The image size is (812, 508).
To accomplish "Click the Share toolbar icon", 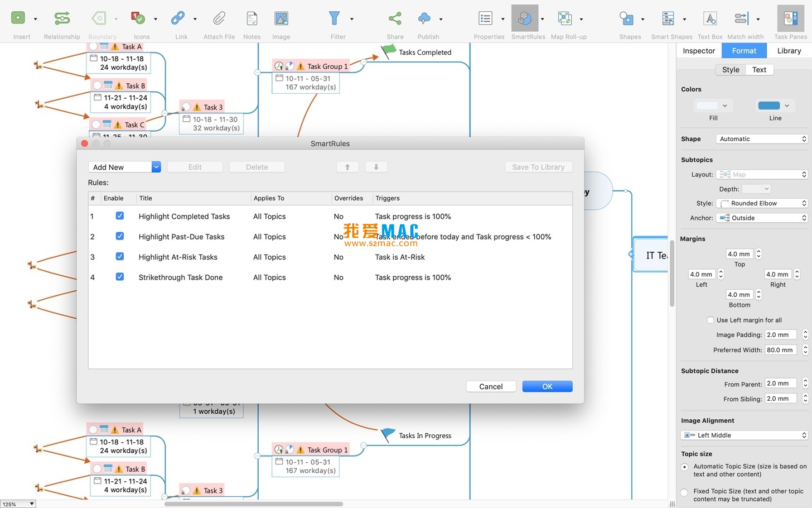I will 395,18.
